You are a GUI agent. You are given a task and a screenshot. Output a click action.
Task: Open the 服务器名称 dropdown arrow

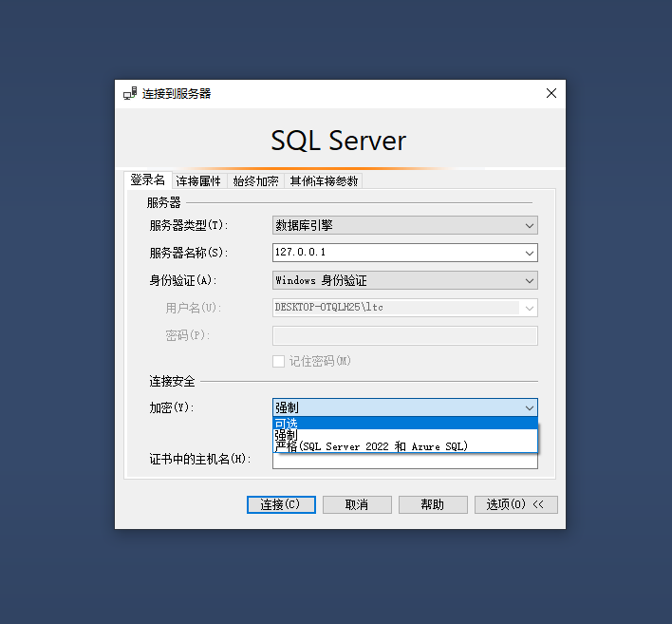click(529, 253)
